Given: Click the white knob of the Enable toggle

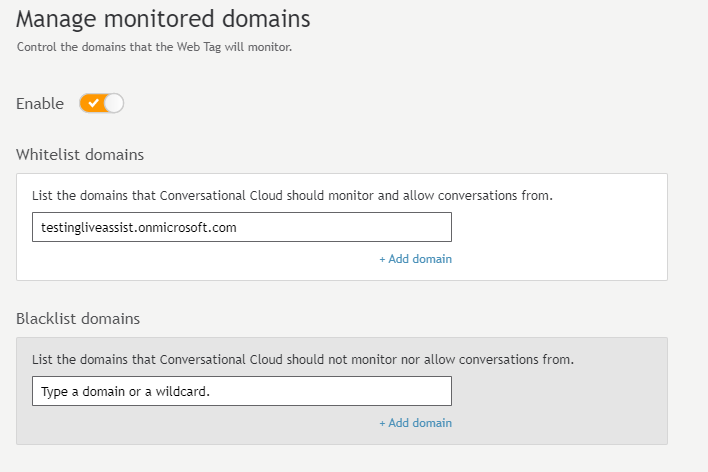Looking at the screenshot, I should click(x=114, y=103).
